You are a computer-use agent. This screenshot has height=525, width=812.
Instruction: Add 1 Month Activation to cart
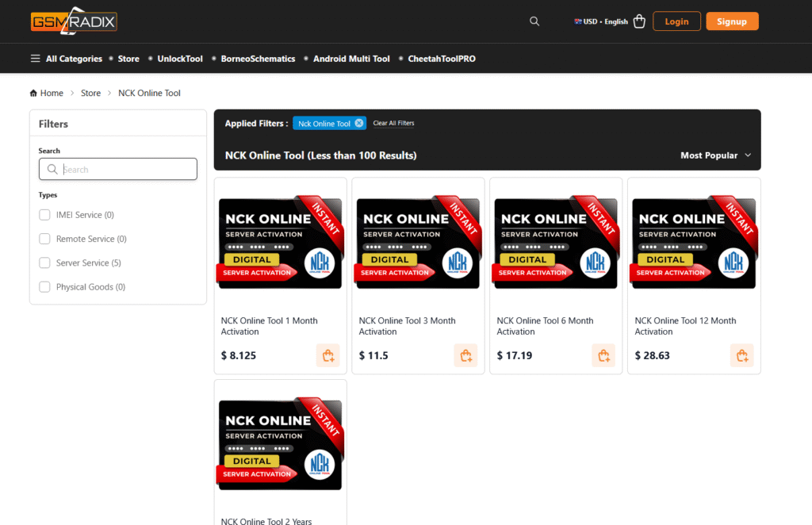[x=327, y=355]
